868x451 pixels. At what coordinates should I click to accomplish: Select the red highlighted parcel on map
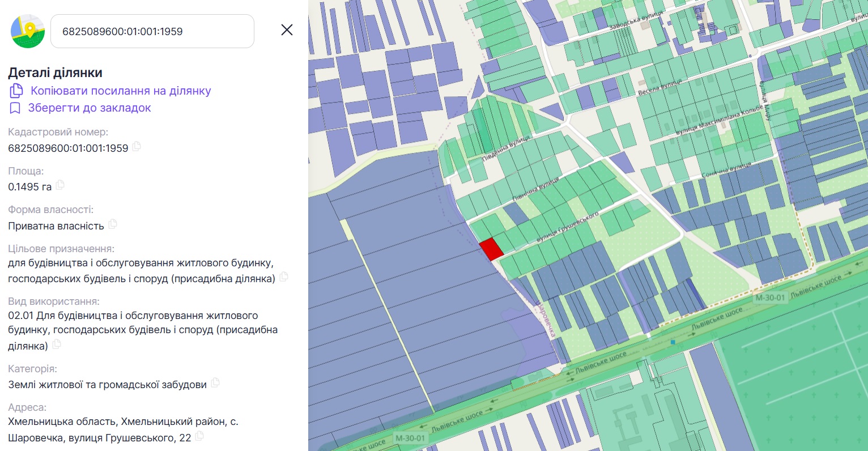click(491, 249)
